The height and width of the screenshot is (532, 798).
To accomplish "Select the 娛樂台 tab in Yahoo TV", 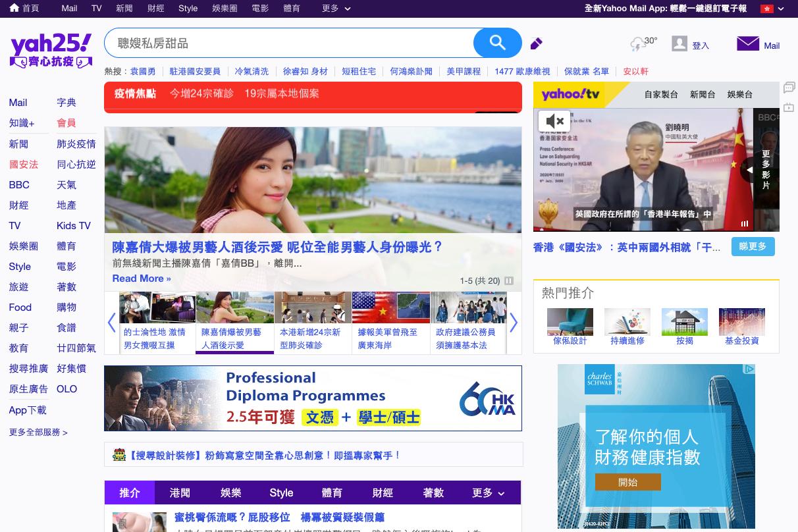I will click(x=739, y=95).
